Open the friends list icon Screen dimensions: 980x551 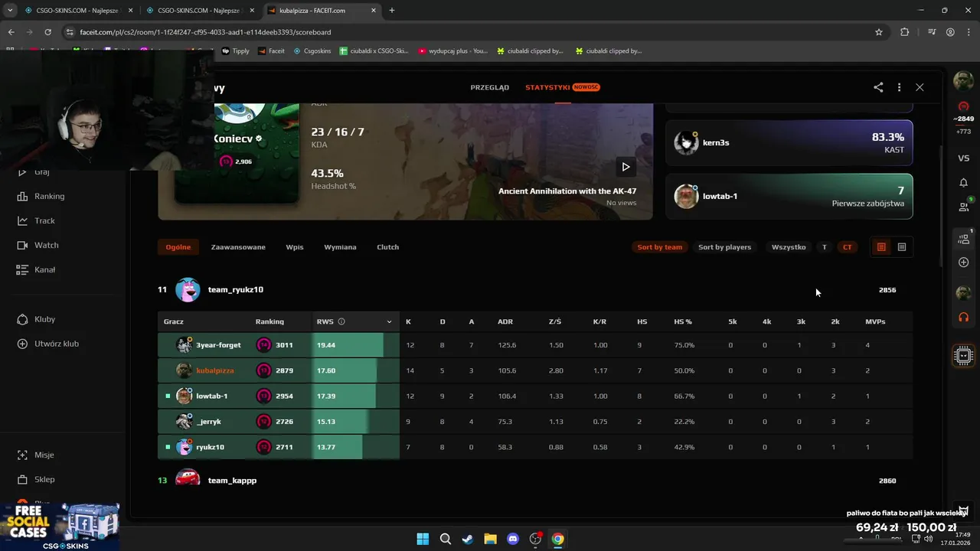(964, 206)
